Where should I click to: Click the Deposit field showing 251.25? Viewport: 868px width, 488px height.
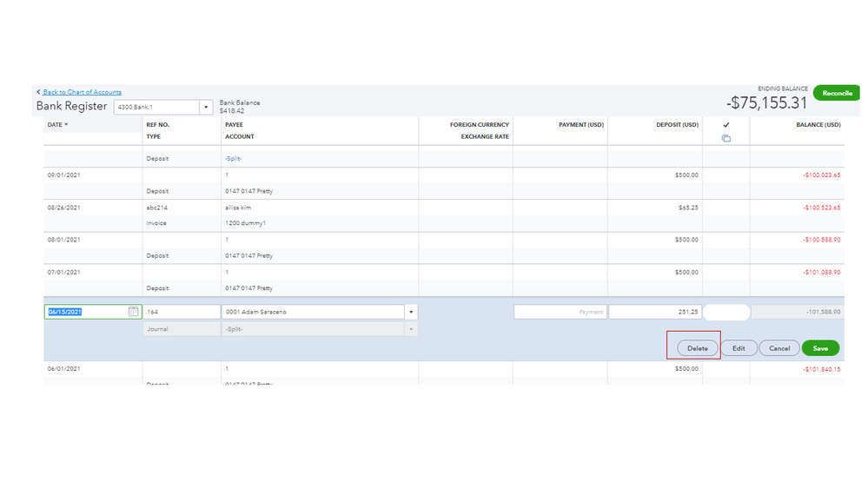(x=654, y=312)
